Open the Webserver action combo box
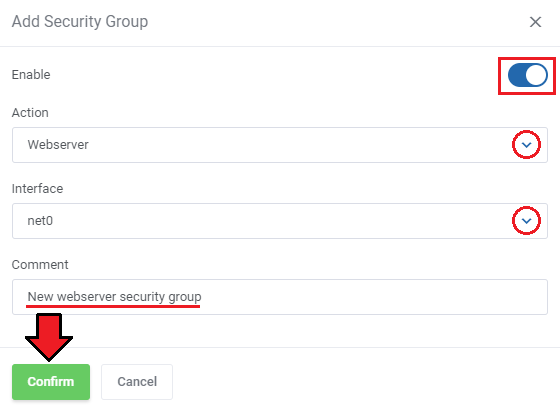 click(x=280, y=145)
